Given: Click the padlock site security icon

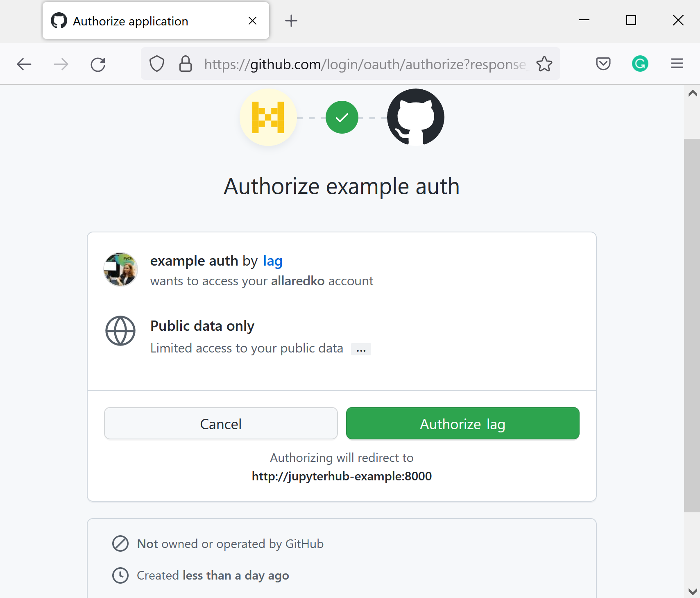Looking at the screenshot, I should (x=186, y=64).
